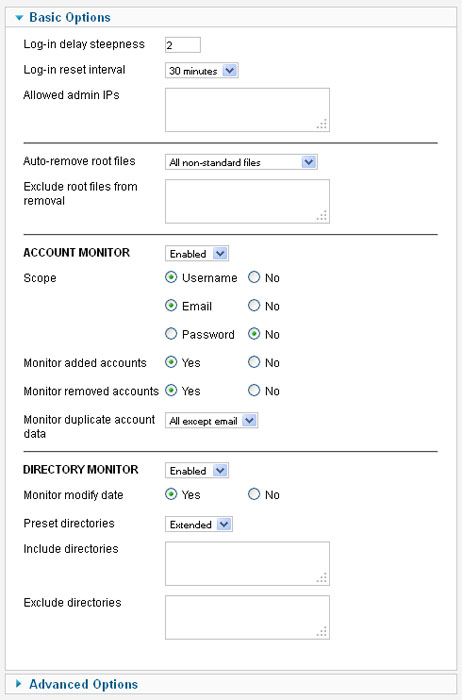The image size is (462, 700).
Task: Open Monitor duplicate account data dropdown
Action: coord(212,421)
